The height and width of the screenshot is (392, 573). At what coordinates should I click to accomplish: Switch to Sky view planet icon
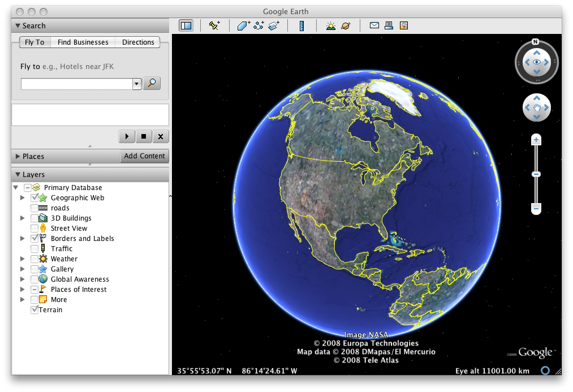pyautogui.click(x=346, y=25)
